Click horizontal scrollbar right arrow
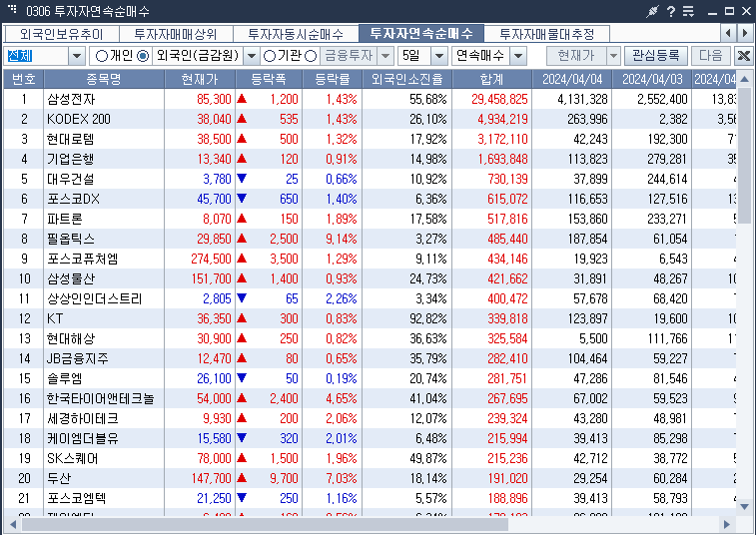The width and height of the screenshot is (756, 535). (726, 524)
